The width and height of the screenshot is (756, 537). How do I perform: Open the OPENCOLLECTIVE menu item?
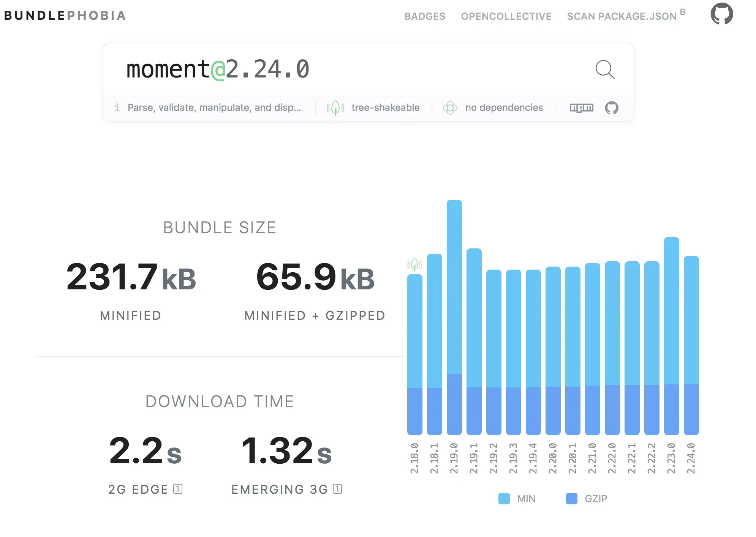click(x=506, y=16)
